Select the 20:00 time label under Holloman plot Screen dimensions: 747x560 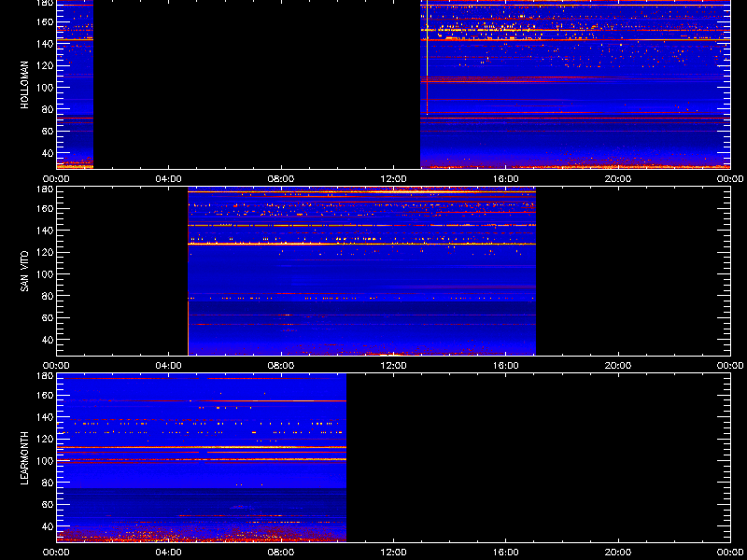click(x=618, y=179)
